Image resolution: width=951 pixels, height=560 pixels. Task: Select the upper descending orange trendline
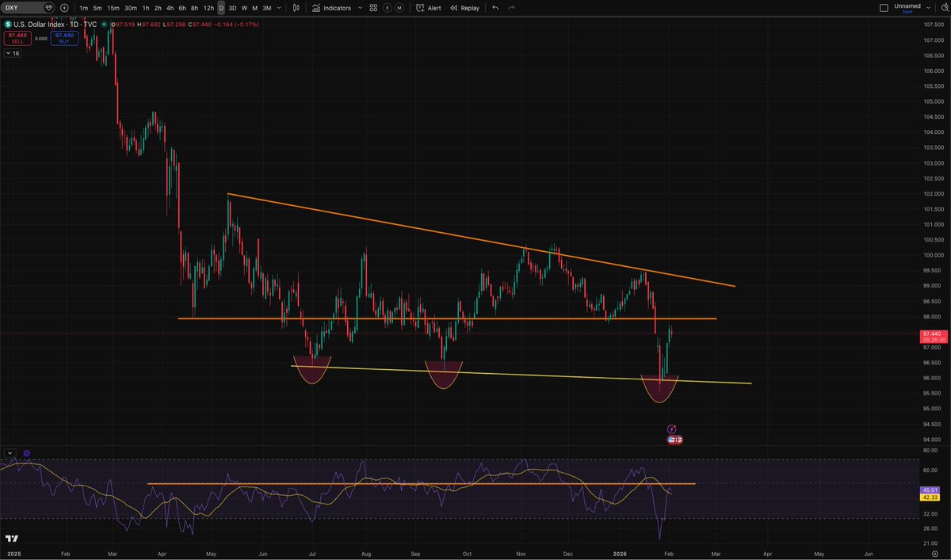pyautogui.click(x=481, y=239)
